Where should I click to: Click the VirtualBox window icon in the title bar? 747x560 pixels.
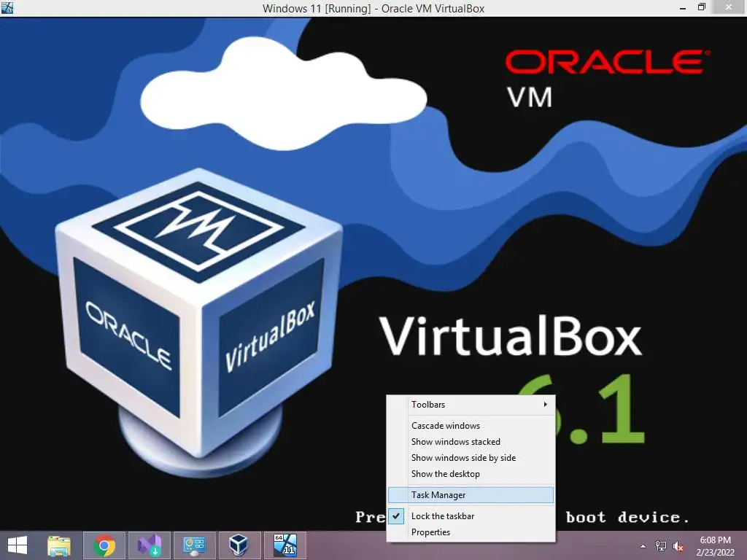click(x=7, y=7)
